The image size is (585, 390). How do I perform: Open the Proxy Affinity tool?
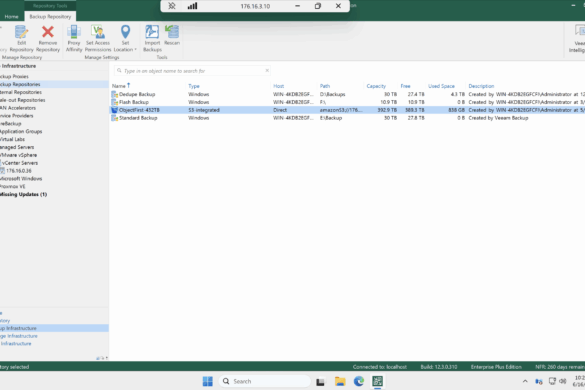[74, 38]
